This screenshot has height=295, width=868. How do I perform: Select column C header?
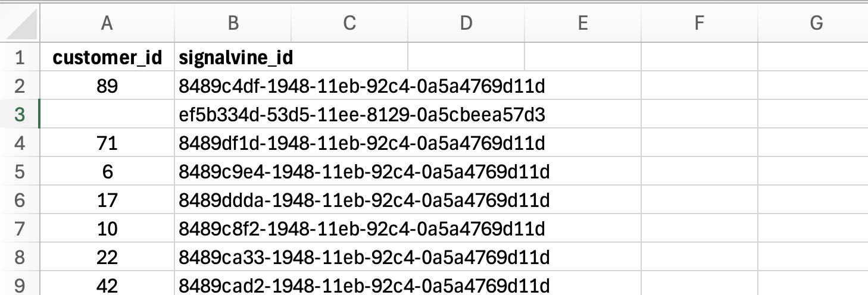[x=349, y=23]
